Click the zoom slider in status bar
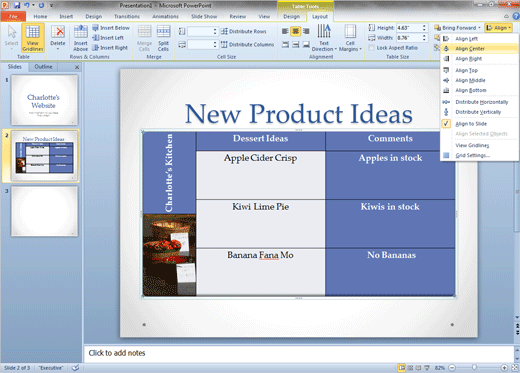The image size is (520, 373). (x=474, y=367)
